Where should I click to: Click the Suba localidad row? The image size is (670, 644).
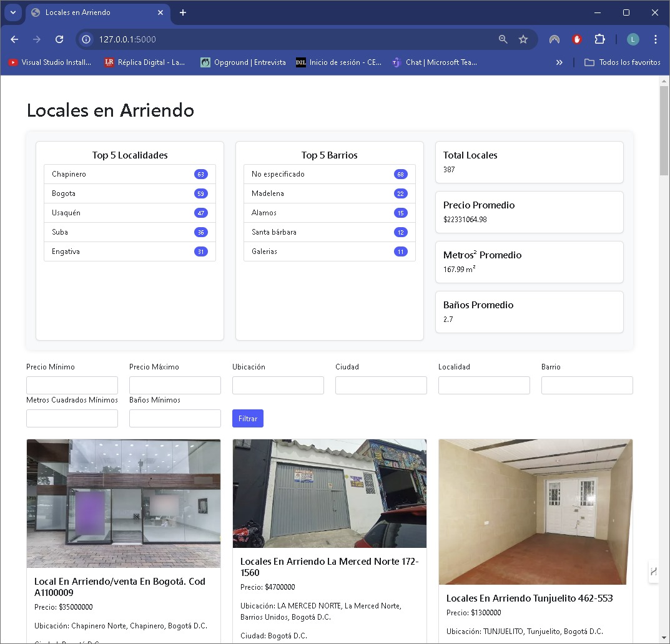pos(130,232)
